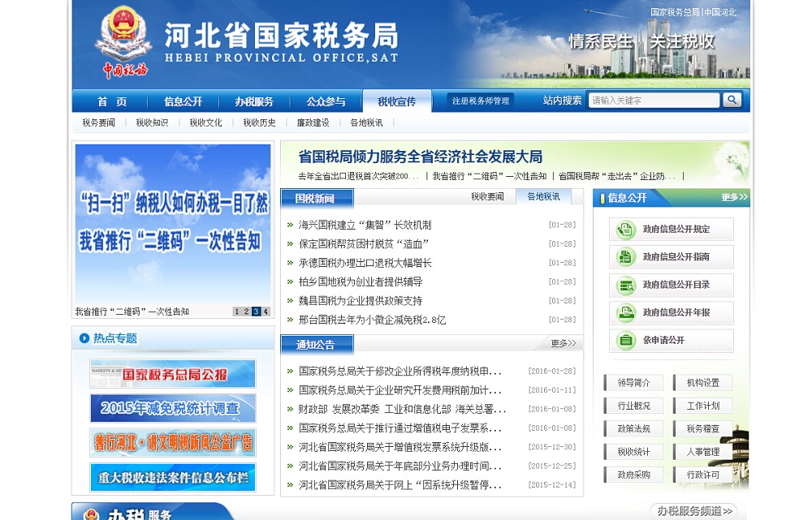Click the 政府信息公开年报 icon

(625, 313)
